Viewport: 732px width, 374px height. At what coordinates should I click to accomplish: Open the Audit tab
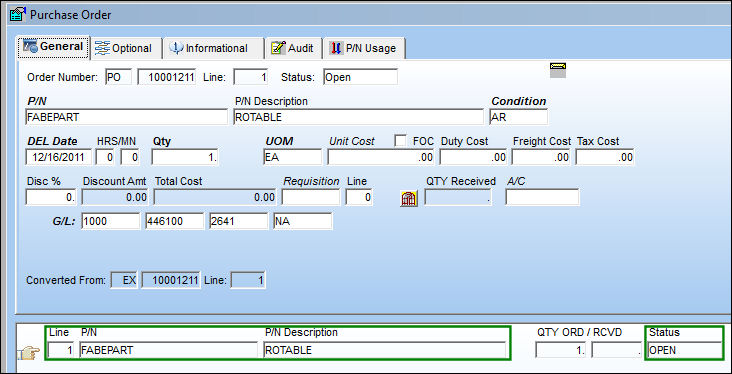[293, 48]
